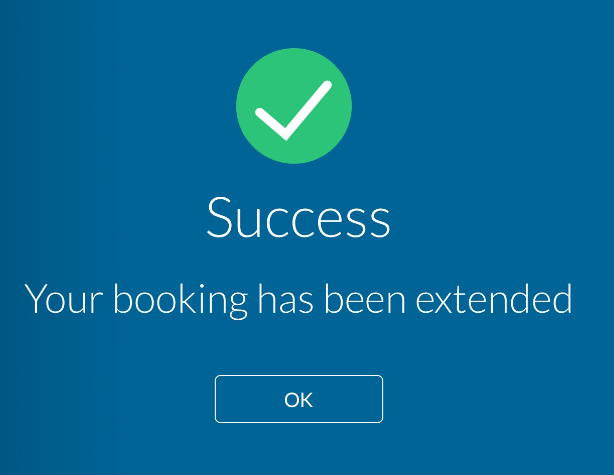Click the word 'Your' in confirmation text
Image resolution: width=614 pixels, height=475 pixels.
(63, 298)
